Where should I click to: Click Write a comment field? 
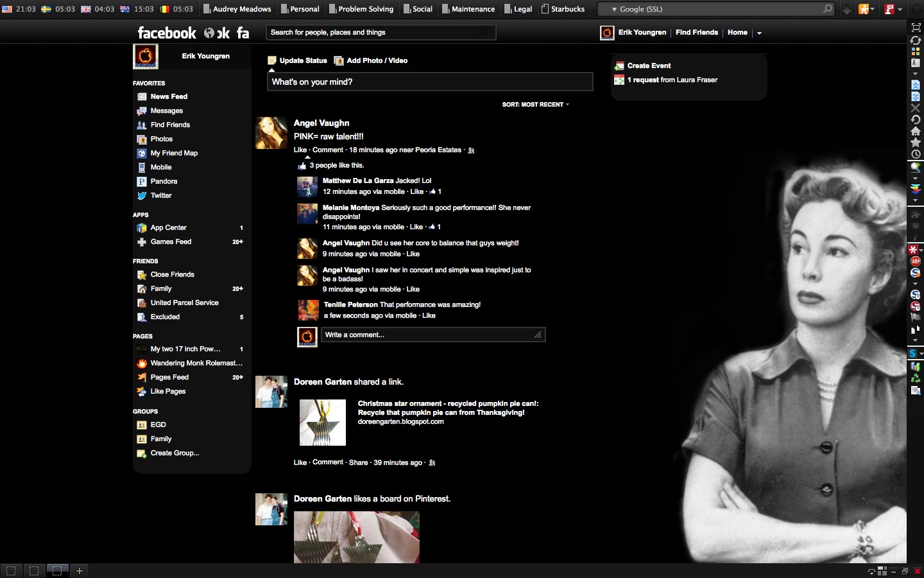[432, 335]
